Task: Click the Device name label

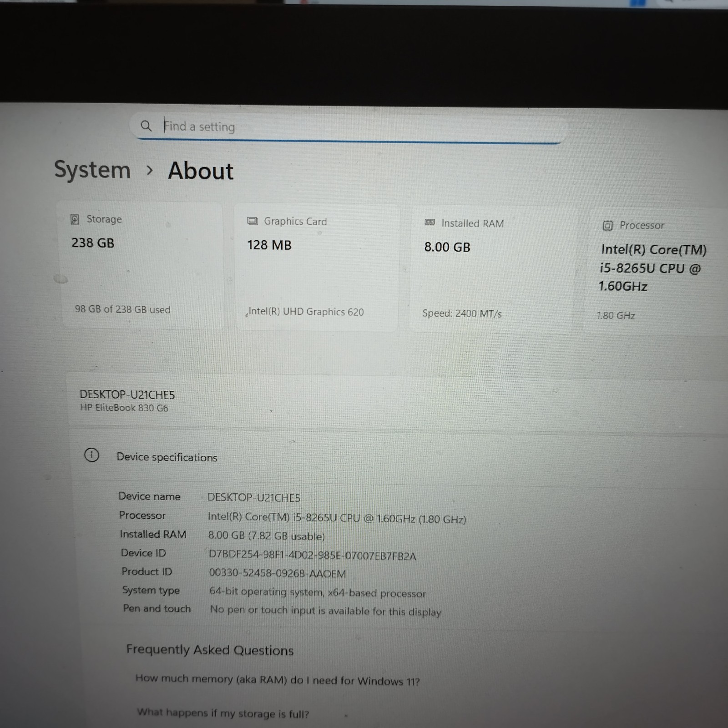Action: click(x=149, y=496)
